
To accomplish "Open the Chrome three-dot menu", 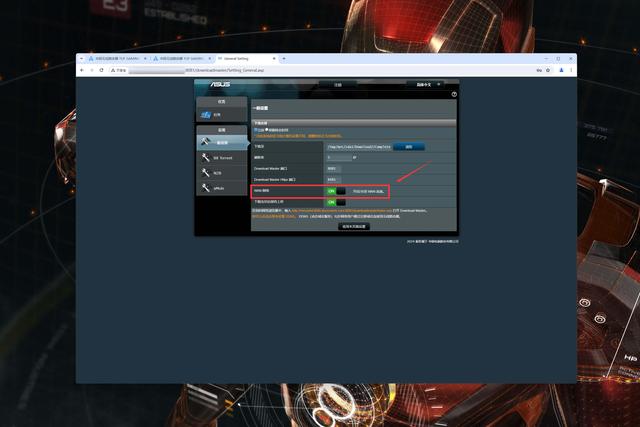I will [571, 70].
